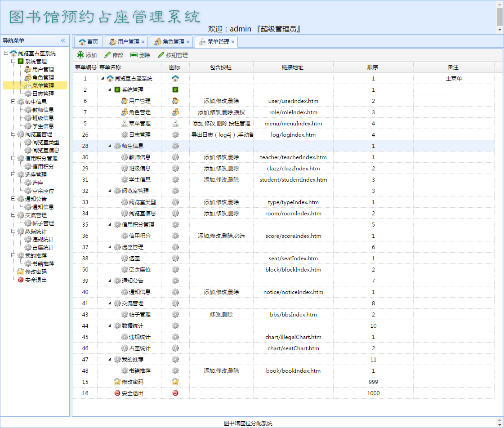Collapse the 我的推荐 row triangle in grid
The height and width of the screenshot is (428, 504).
(110, 360)
